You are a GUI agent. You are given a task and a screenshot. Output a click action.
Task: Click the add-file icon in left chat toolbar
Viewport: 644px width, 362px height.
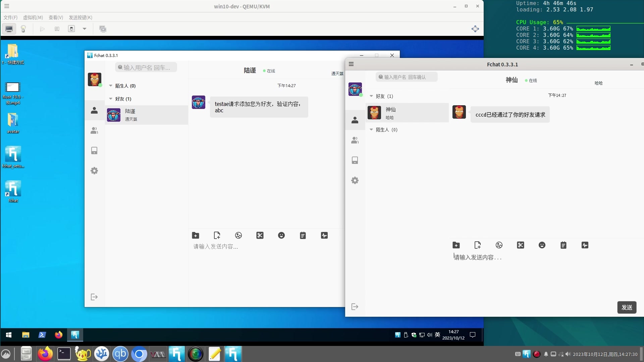click(x=217, y=235)
